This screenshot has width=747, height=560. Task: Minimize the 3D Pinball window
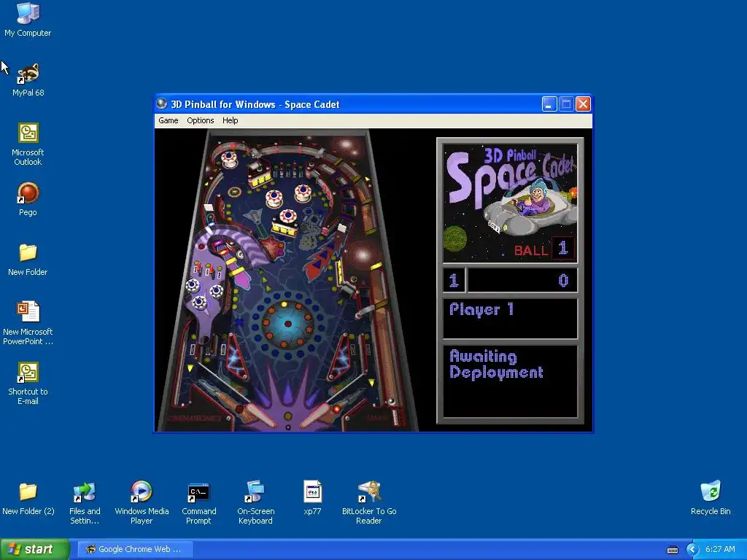(x=549, y=104)
